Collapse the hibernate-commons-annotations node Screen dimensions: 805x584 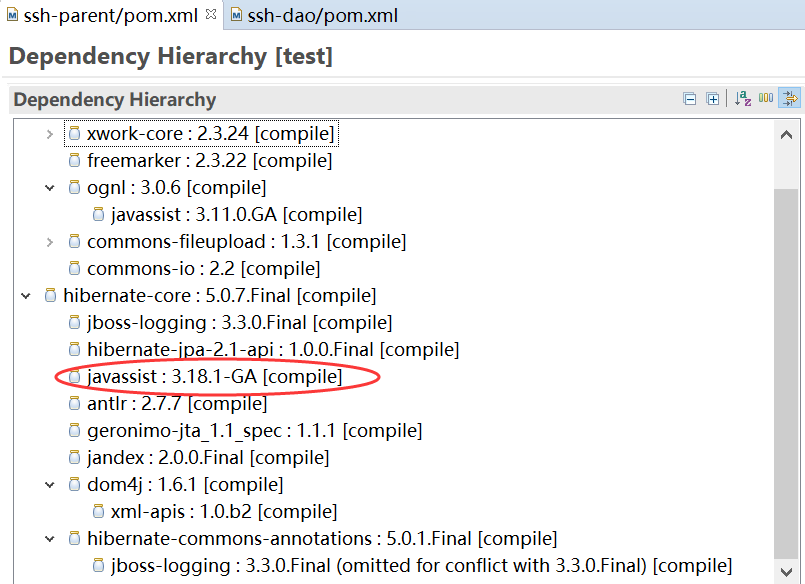click(x=49, y=539)
